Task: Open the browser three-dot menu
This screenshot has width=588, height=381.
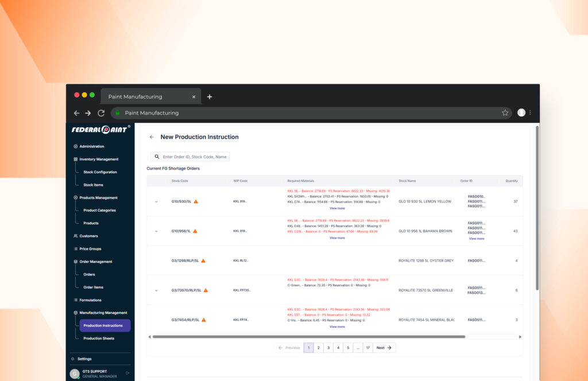Action: coord(530,113)
